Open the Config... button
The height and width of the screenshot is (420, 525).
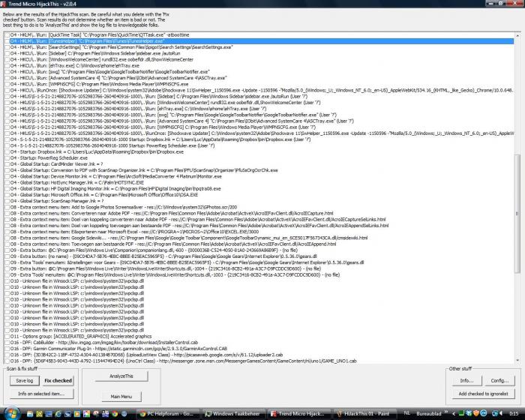pos(499,381)
